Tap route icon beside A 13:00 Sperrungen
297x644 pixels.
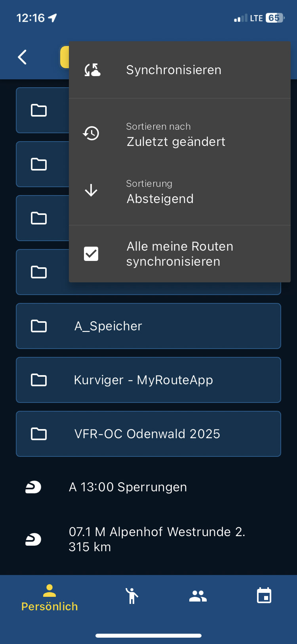(x=33, y=487)
